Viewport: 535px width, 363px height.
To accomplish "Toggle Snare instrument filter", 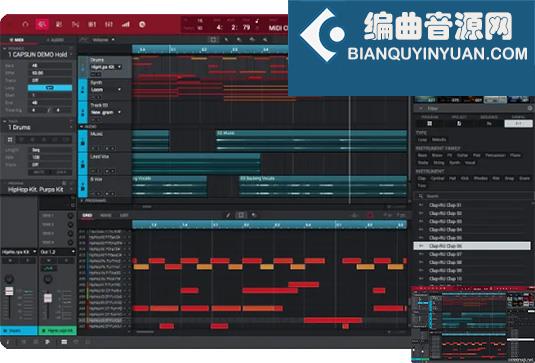I will click(524, 178).
